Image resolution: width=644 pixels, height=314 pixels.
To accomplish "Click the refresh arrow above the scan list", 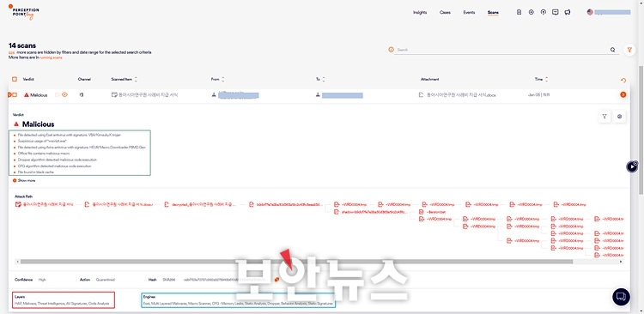I will click(x=623, y=81).
